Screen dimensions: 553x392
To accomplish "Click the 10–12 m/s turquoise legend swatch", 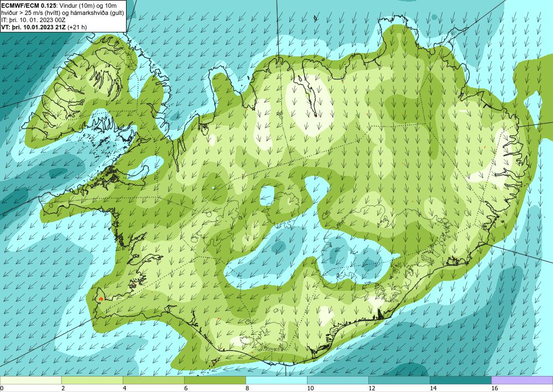I will 338,380.
